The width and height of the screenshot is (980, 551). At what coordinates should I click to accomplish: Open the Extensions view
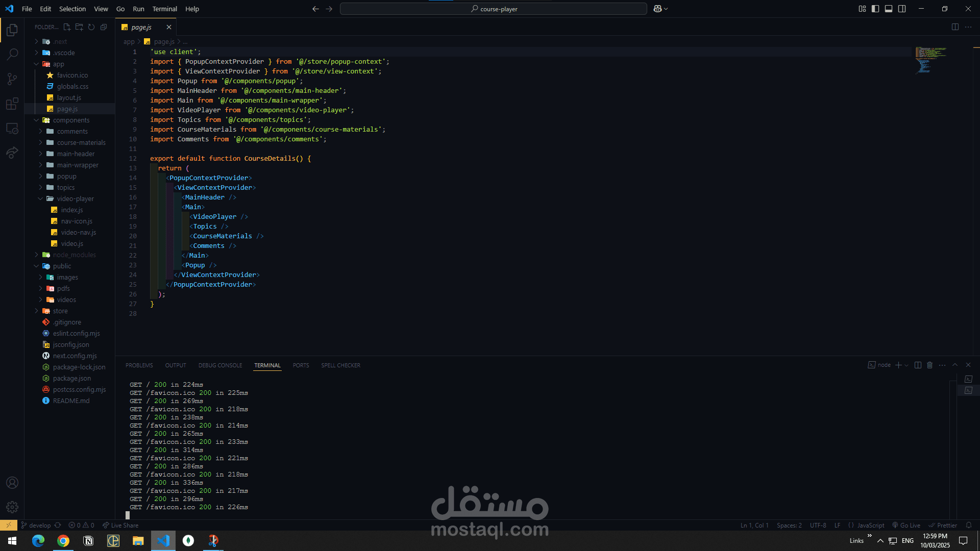(x=12, y=104)
